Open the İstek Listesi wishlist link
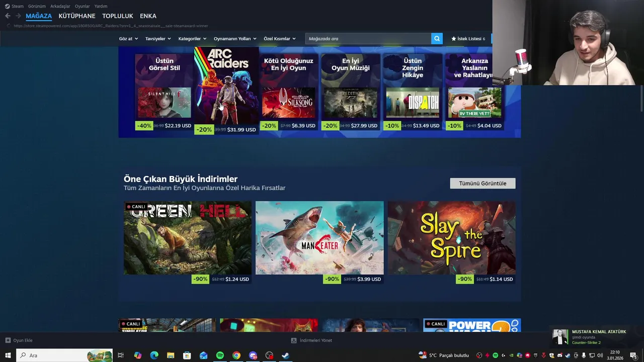Viewport: 644px width, 362px height. [x=468, y=39]
